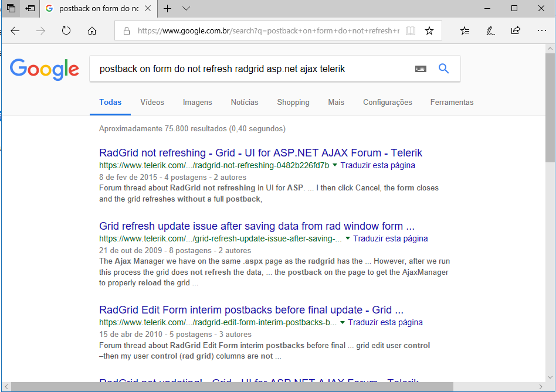This screenshot has height=392, width=556.
Task: Click the grid-refresh-update-issue green URL
Action: point(220,238)
